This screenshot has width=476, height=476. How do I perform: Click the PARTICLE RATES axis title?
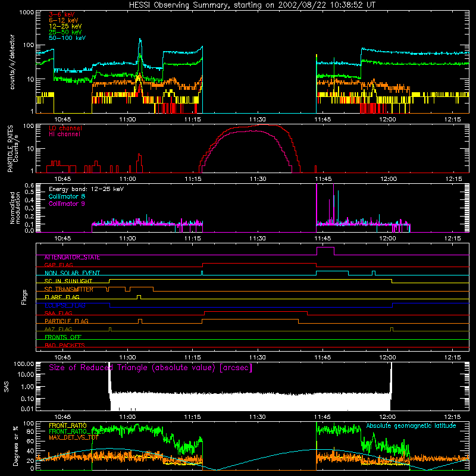[x=10, y=148]
